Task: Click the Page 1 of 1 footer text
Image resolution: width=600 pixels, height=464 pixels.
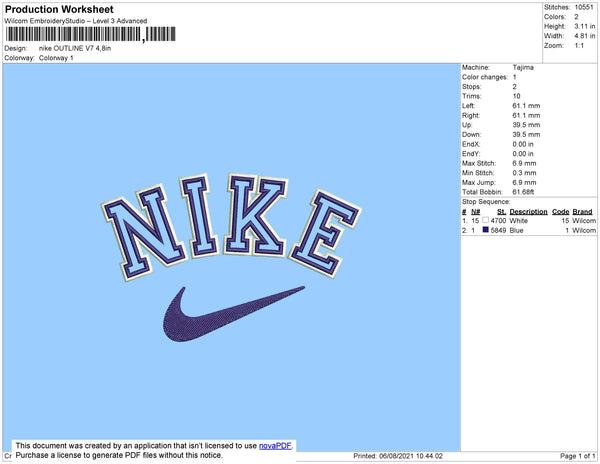Action: pos(578,456)
